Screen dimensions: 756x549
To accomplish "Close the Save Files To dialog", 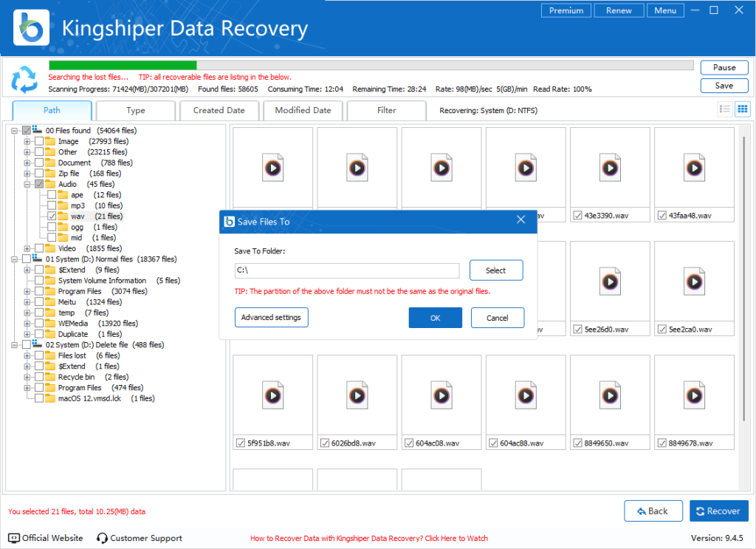I will [520, 219].
